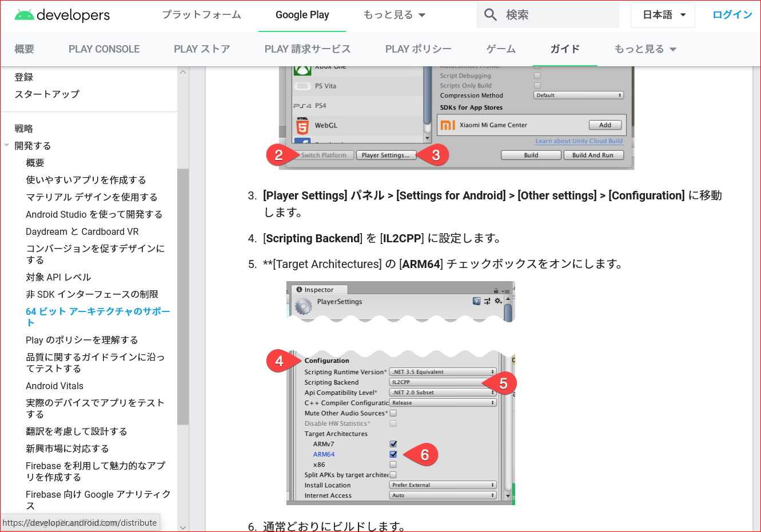Click the Android developers logo

click(x=62, y=15)
